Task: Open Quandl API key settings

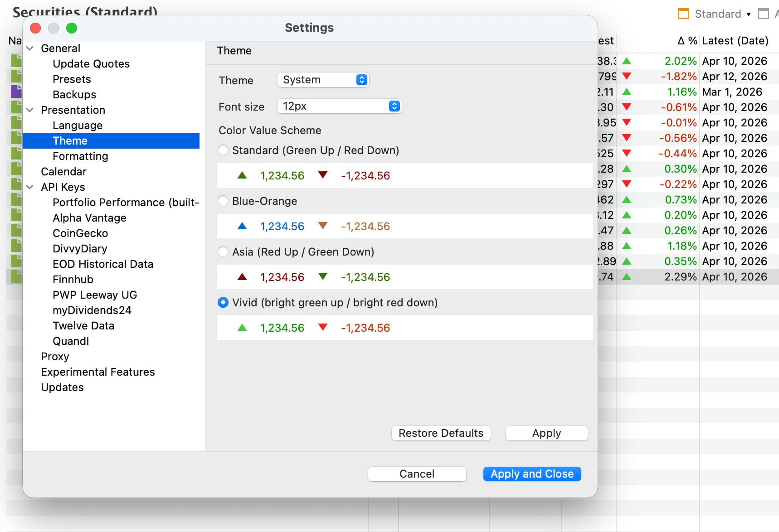Action: click(71, 341)
